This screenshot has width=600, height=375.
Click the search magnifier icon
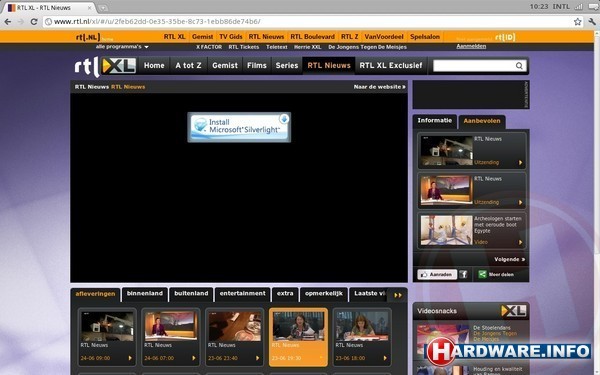pyautogui.click(x=519, y=65)
